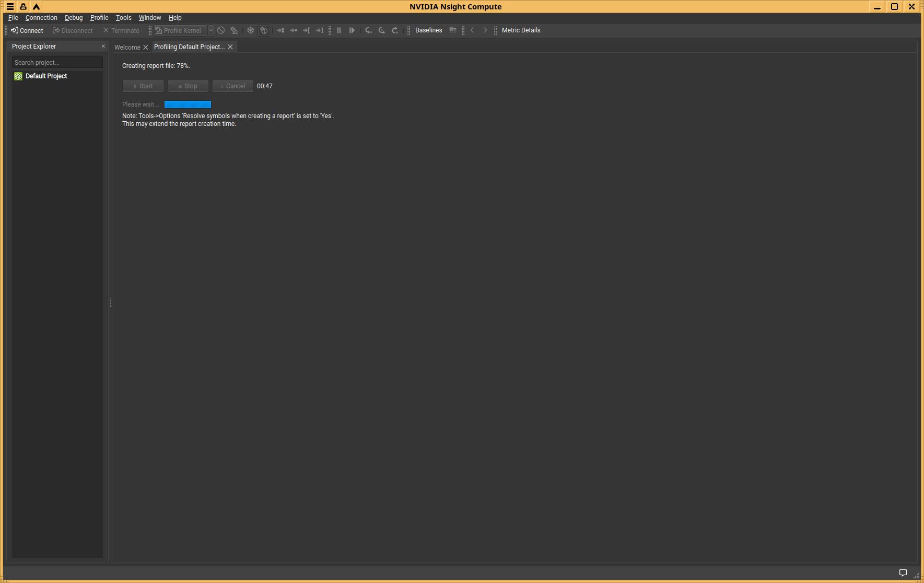924x583 pixels.
Task: Open the message bubble icon in status bar
Action: coord(903,573)
